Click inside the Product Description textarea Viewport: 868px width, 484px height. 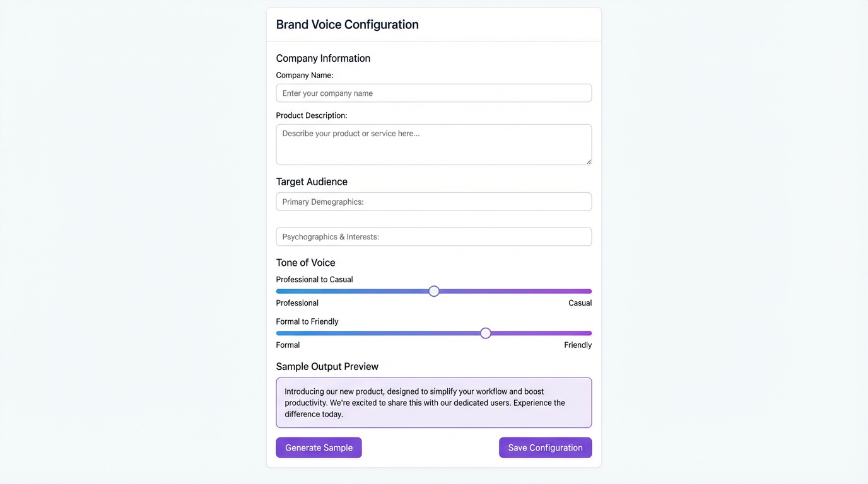[x=433, y=144]
